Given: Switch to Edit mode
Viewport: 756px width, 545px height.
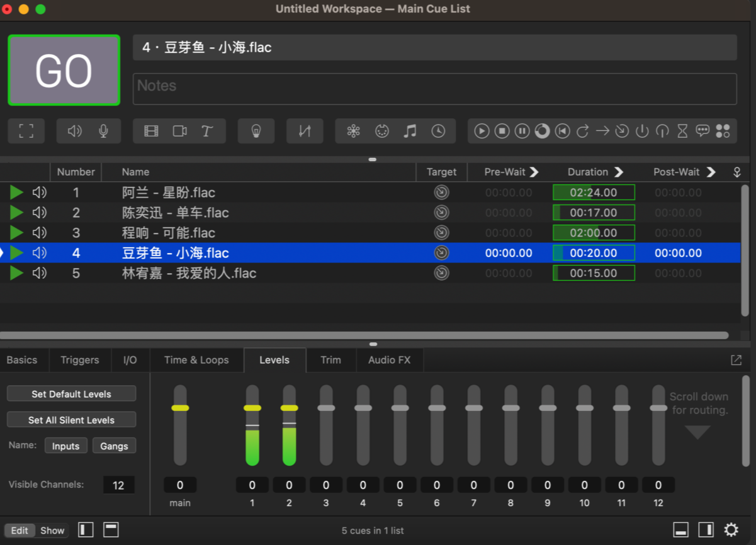Looking at the screenshot, I should click(x=20, y=531).
